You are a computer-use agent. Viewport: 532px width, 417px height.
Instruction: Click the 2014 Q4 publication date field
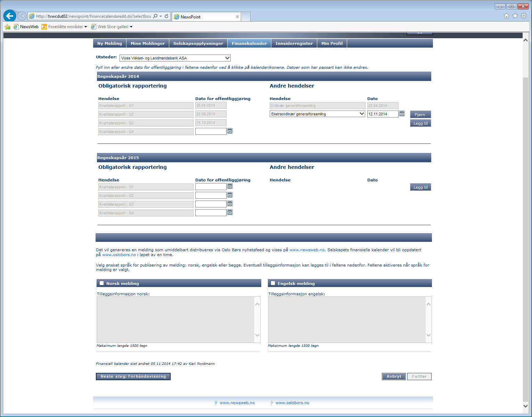click(x=211, y=131)
